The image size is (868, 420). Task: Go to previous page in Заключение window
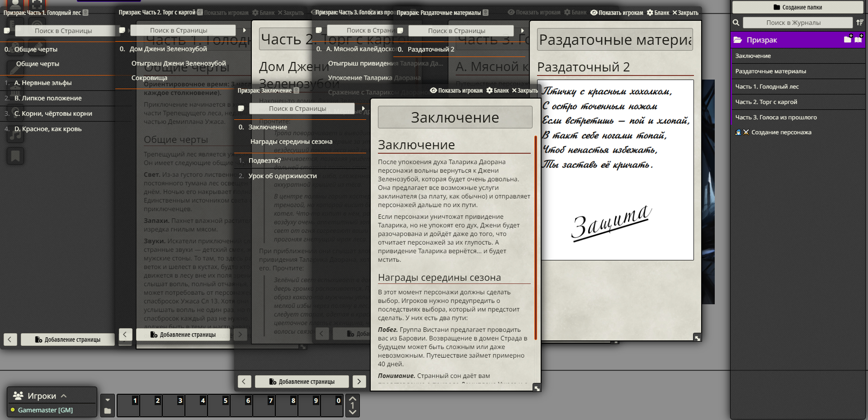click(244, 382)
